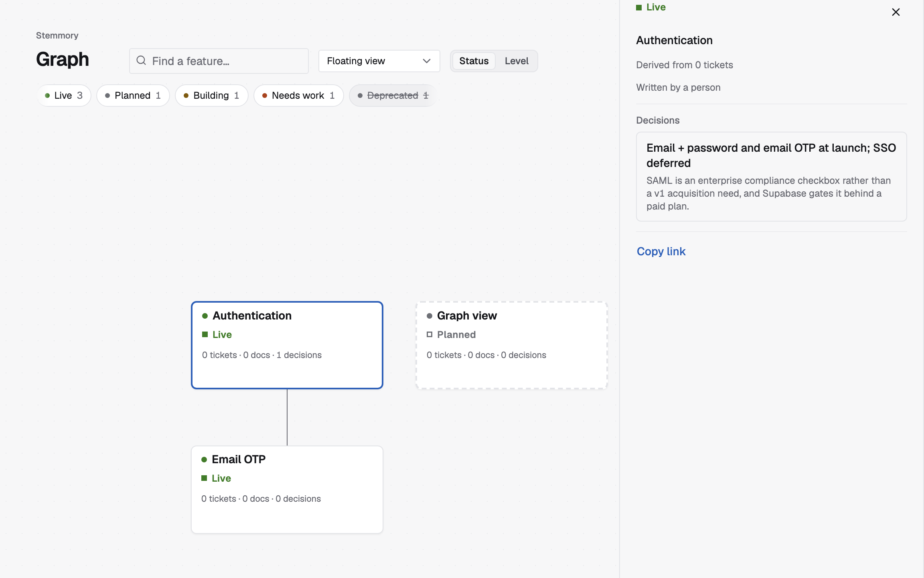The image size is (924, 578).
Task: Click the Live square icon atop side panel
Action: (639, 8)
